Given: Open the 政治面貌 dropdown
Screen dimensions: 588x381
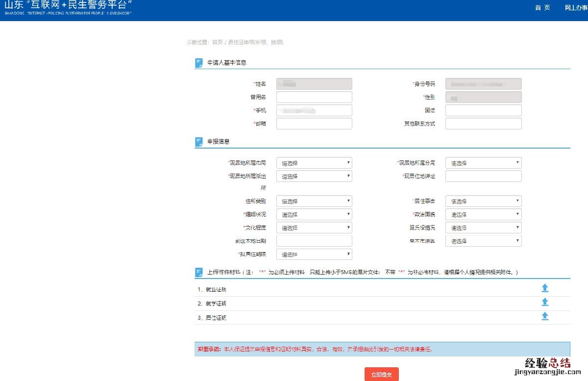Looking at the screenshot, I should click(x=483, y=214).
